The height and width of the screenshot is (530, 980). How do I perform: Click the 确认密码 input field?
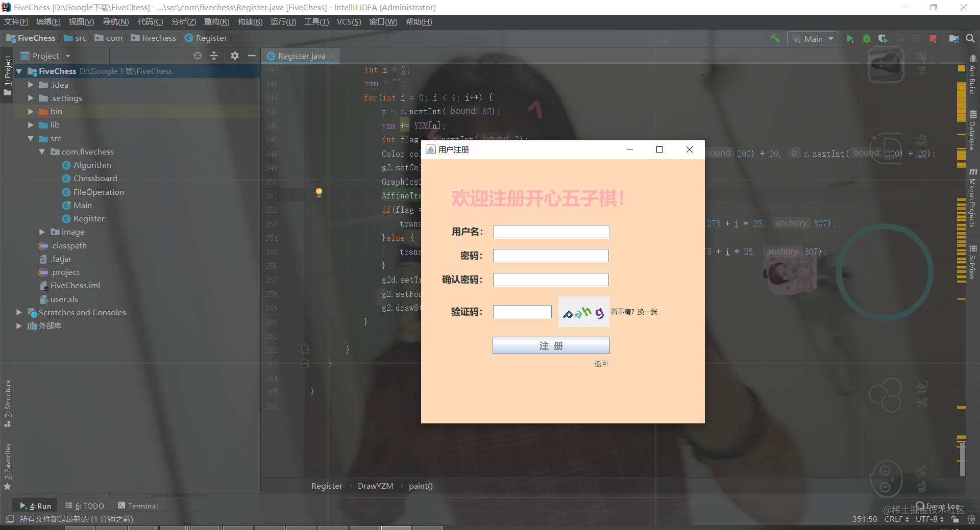[x=551, y=280]
